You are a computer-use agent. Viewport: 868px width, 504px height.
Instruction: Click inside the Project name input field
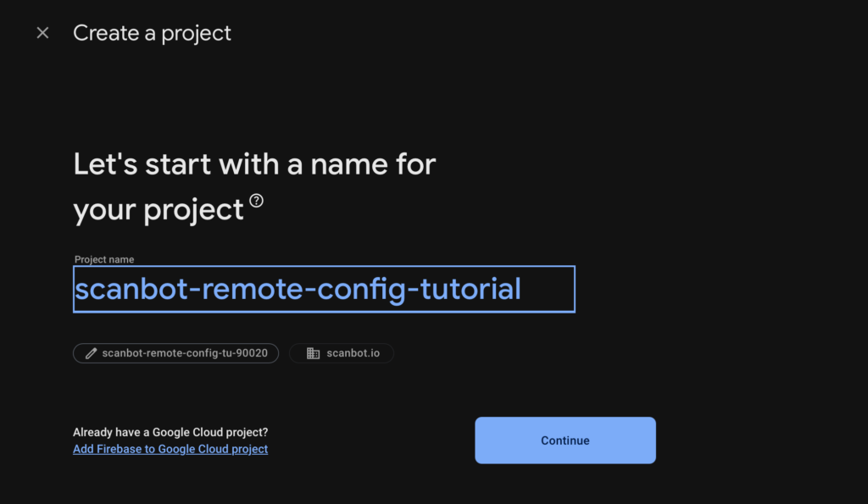(x=324, y=289)
